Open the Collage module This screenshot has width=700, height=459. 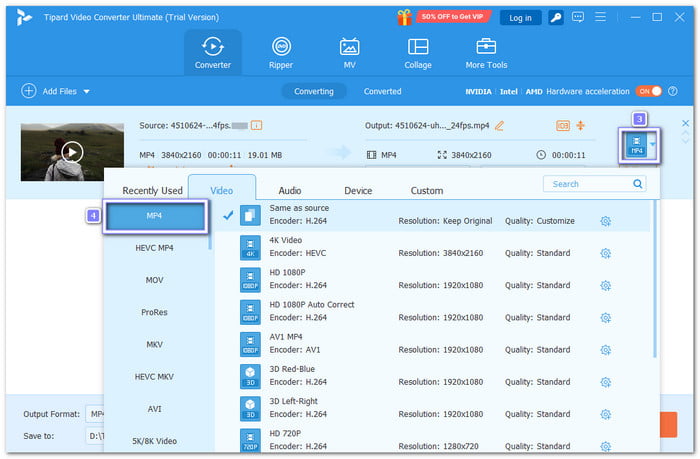(x=418, y=53)
